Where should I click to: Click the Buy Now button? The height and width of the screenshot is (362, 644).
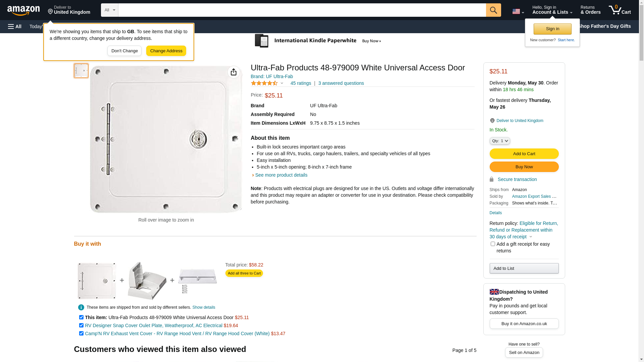coord(524,167)
